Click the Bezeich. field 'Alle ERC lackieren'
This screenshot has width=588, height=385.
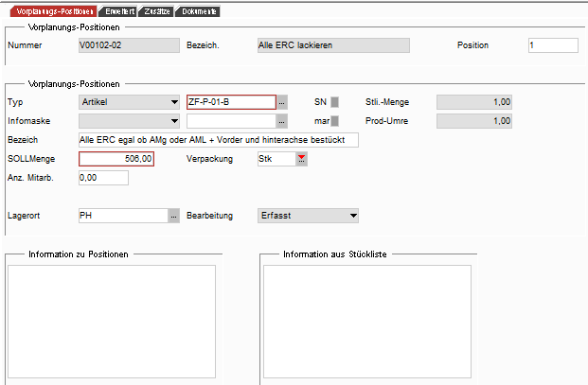333,45
